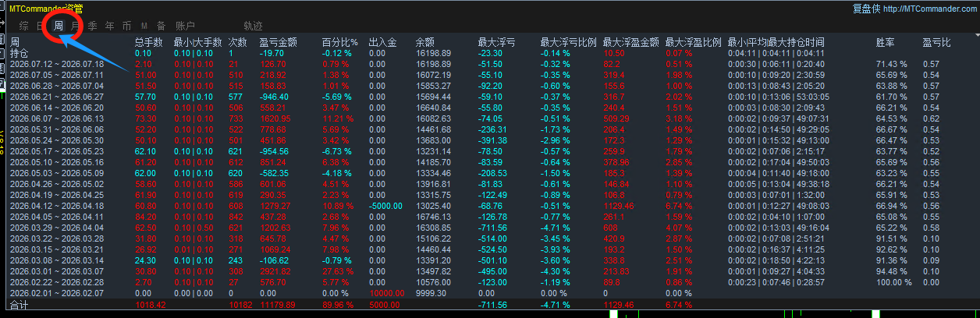Click the 2921.82 profit amount cell

click(x=273, y=271)
